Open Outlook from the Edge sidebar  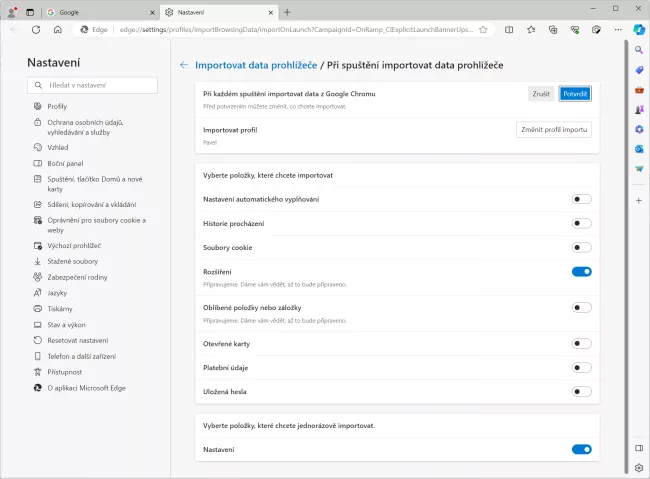[x=638, y=149]
